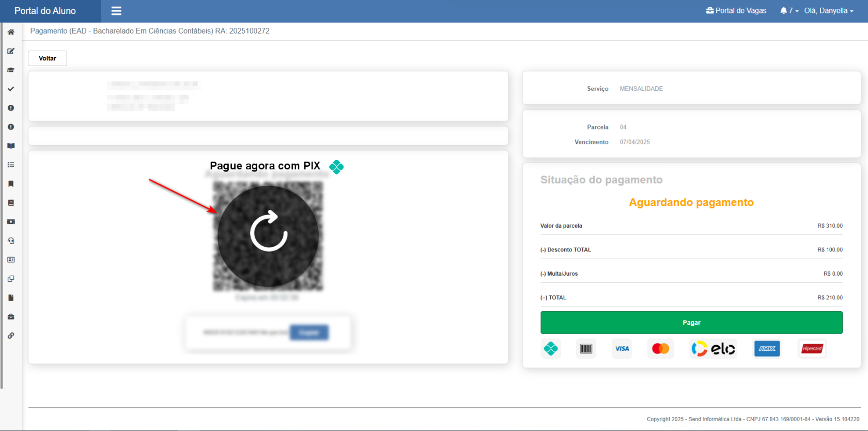Click the blue Copiar button under the QR code
868x431 pixels.
click(309, 332)
